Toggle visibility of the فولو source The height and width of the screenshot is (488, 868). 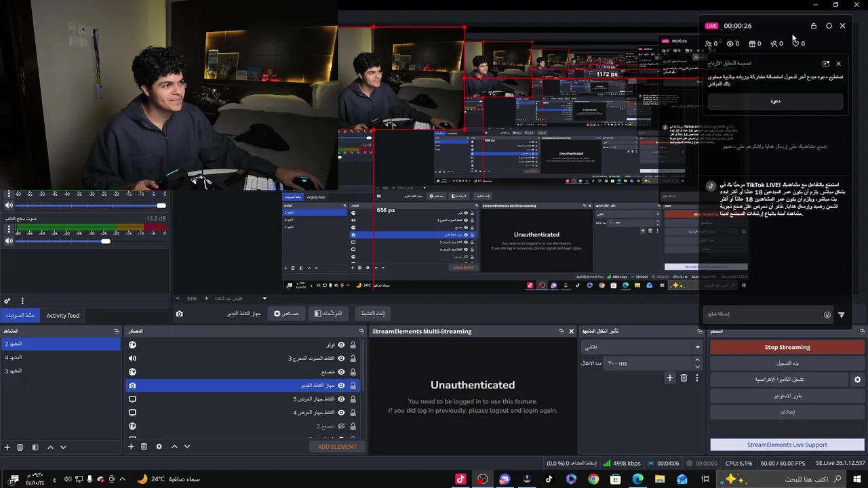(341, 345)
